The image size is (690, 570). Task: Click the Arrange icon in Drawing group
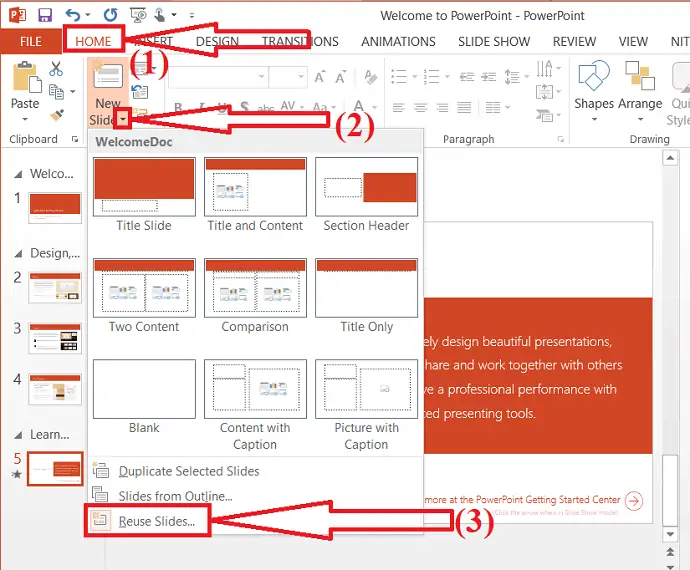(640, 76)
